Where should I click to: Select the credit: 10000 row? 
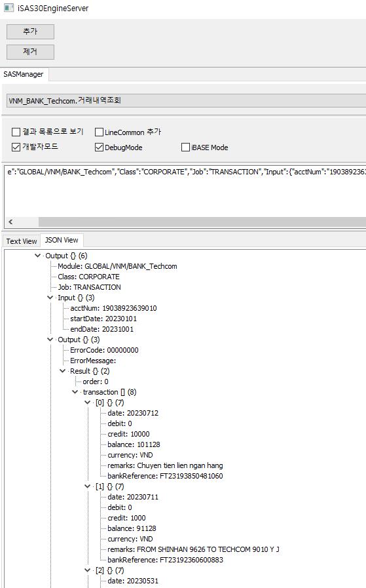[x=128, y=434]
